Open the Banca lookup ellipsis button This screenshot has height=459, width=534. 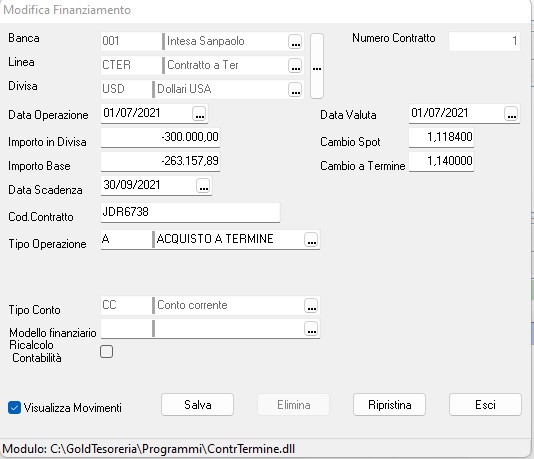(295, 42)
